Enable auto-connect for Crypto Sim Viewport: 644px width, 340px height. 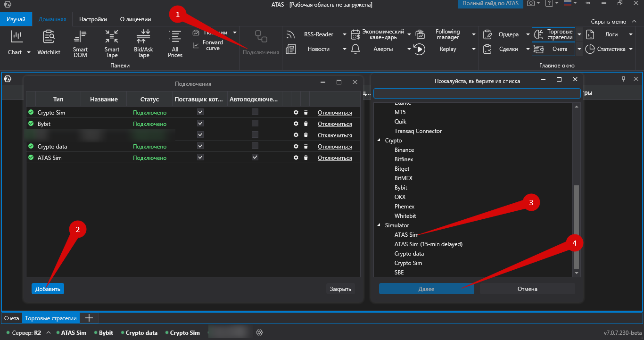pos(255,112)
